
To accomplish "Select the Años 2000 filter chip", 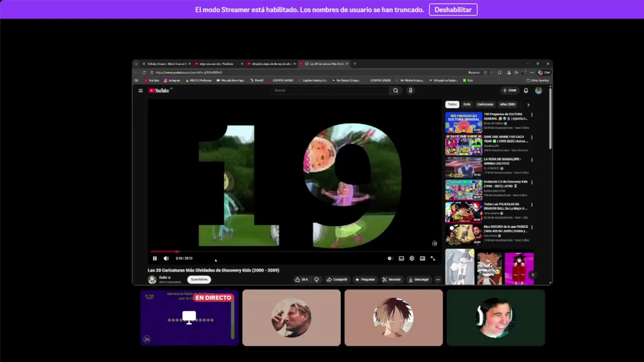I will pos(507,105).
